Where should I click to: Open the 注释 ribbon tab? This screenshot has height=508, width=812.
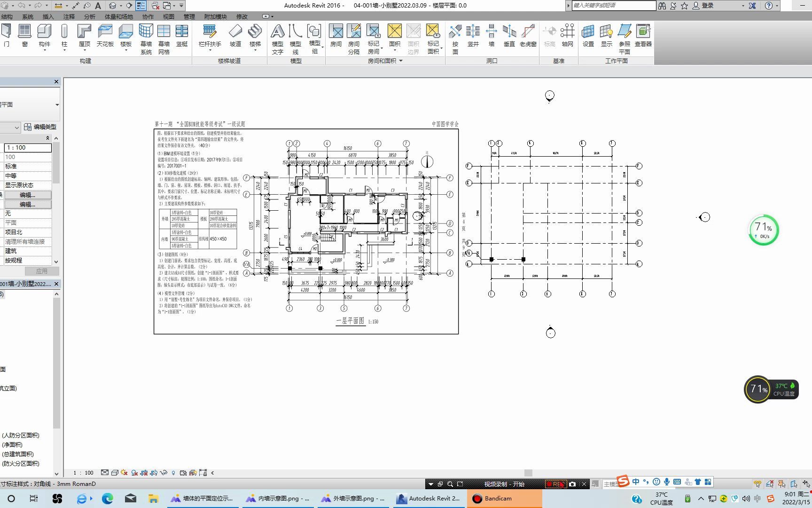pos(69,16)
